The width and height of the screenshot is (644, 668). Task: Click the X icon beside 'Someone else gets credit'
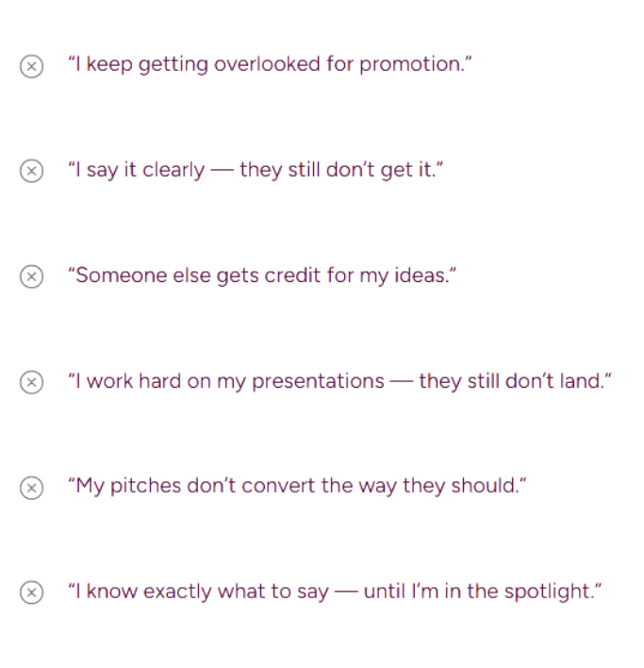(x=31, y=276)
